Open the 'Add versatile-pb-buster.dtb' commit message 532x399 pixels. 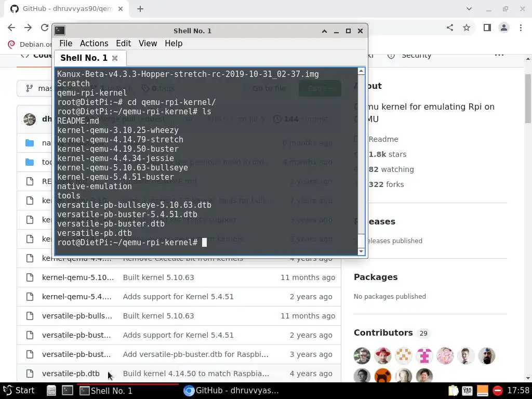click(195, 354)
